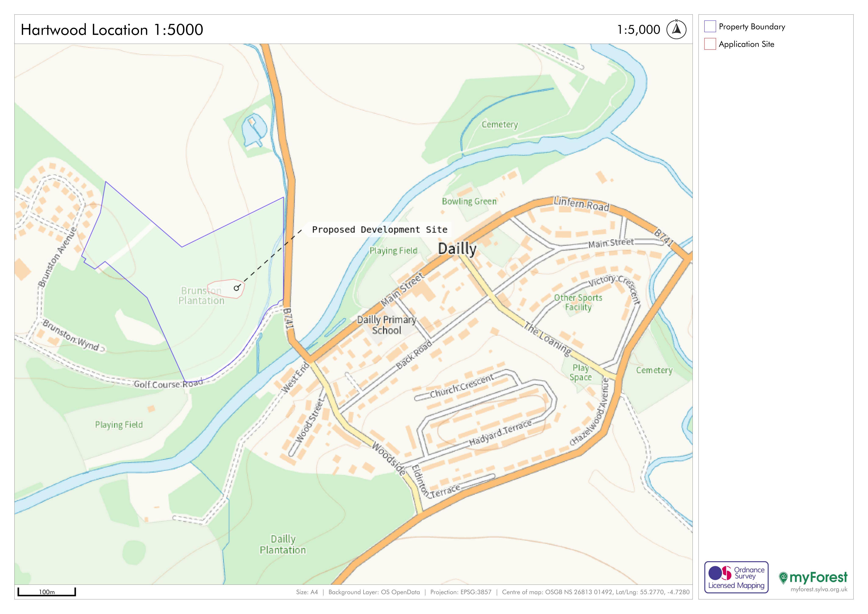Image resolution: width=868 pixels, height=614 pixels.
Task: Click the Ordnance Survey Licensed Mapping logo
Action: coord(736,577)
